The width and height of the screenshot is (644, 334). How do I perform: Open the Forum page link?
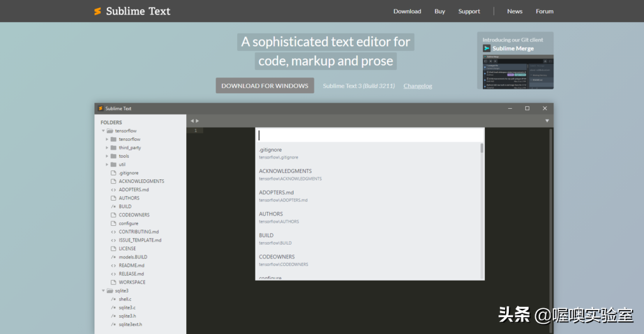545,11
